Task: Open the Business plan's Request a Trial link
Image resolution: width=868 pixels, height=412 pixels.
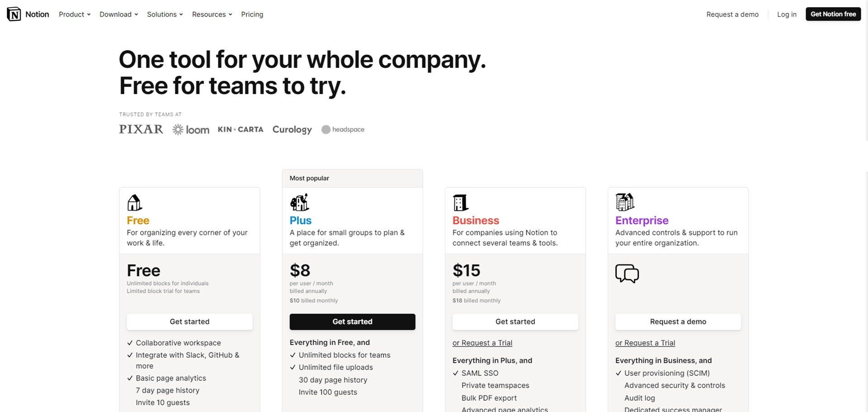Action: click(482, 343)
